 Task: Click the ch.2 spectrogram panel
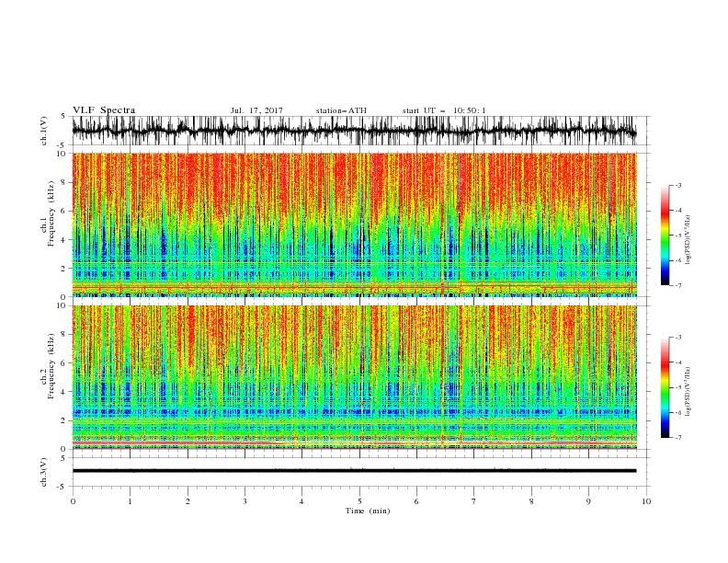point(355,377)
